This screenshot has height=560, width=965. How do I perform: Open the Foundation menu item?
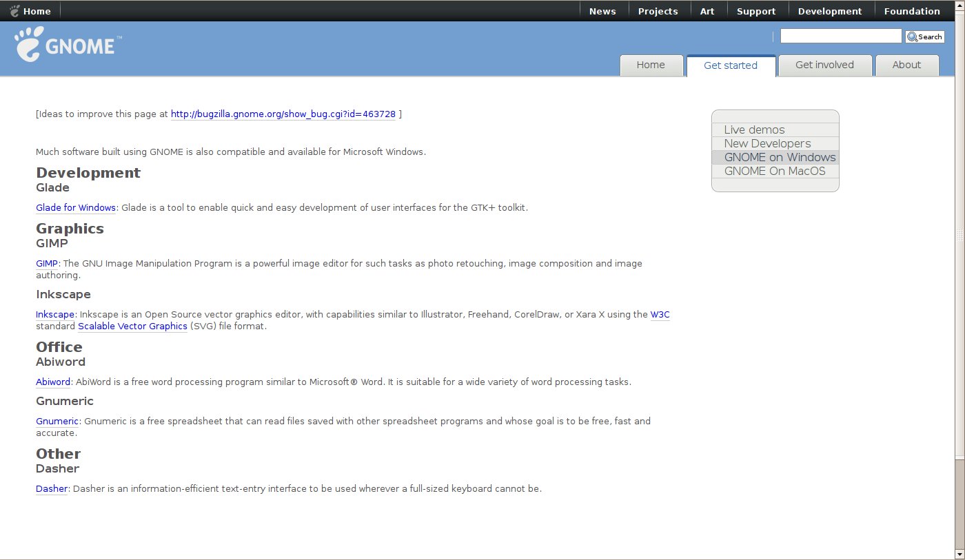click(x=912, y=11)
